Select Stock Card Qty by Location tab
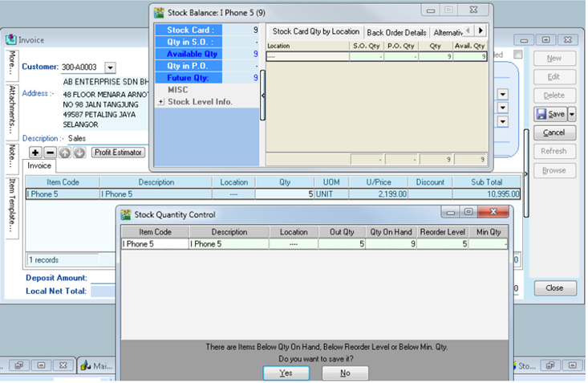 (x=315, y=32)
